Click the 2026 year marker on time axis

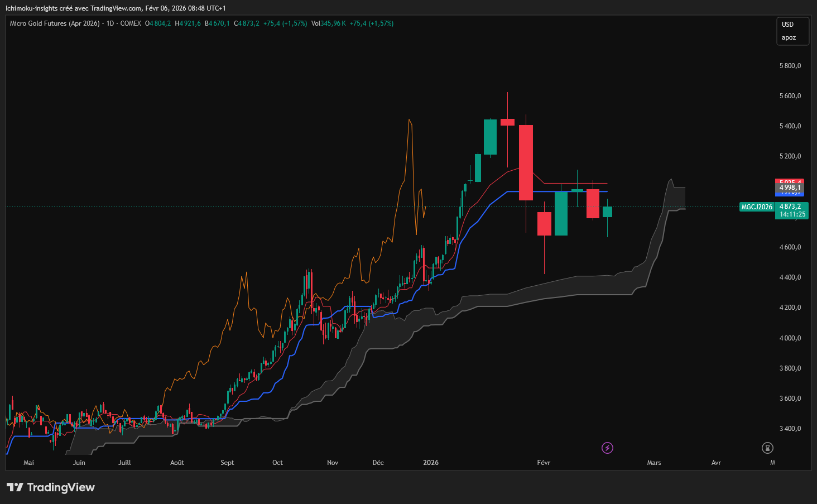[x=431, y=463]
